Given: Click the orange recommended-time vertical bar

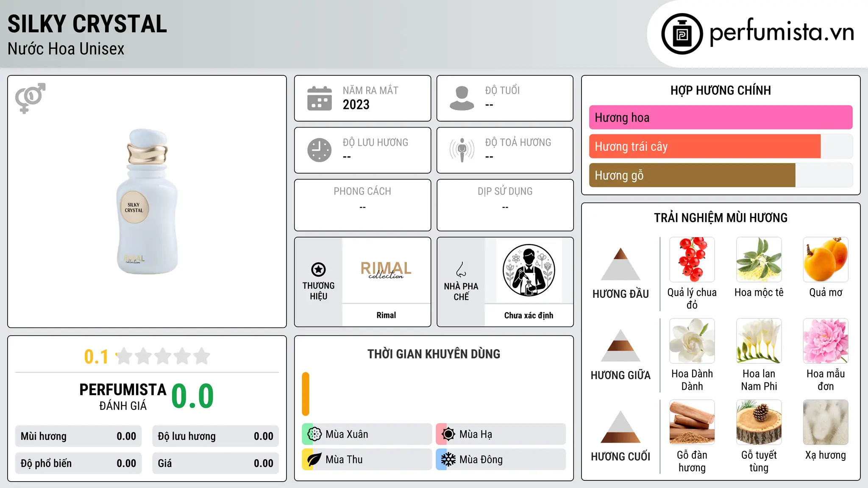Looking at the screenshot, I should pos(306,394).
